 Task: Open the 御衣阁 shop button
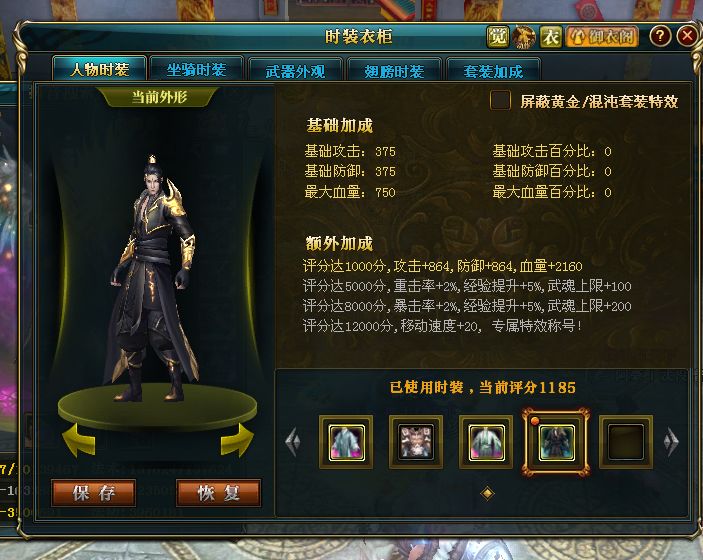point(603,37)
